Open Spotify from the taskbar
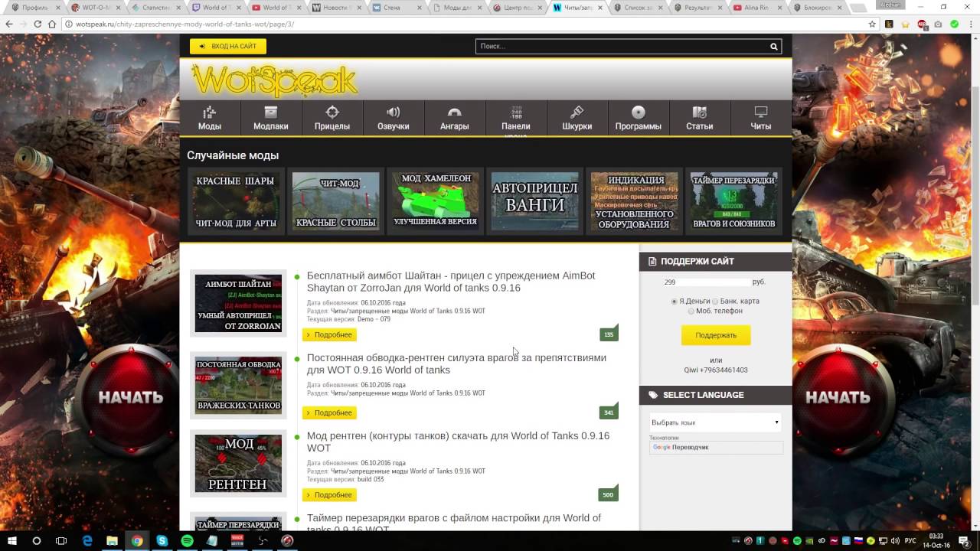980x551 pixels. point(188,540)
